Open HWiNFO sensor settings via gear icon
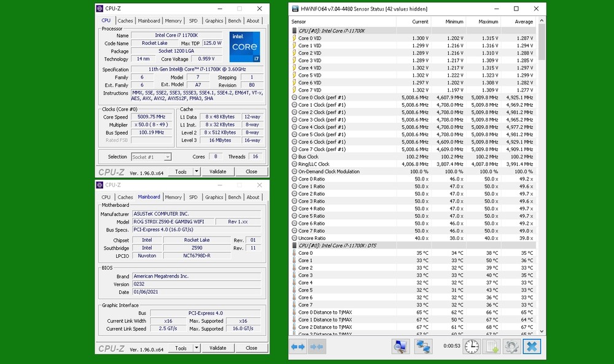Screen dimensions: 614x364 (x=511, y=347)
